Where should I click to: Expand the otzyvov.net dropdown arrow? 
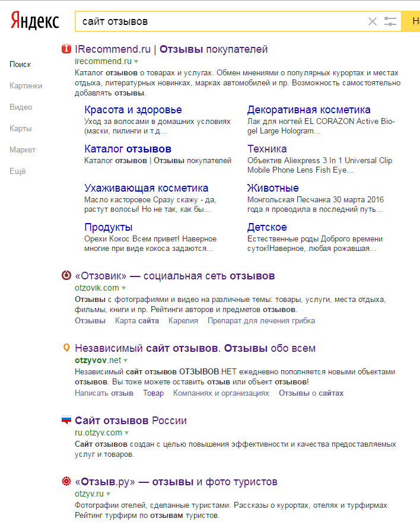click(x=125, y=361)
